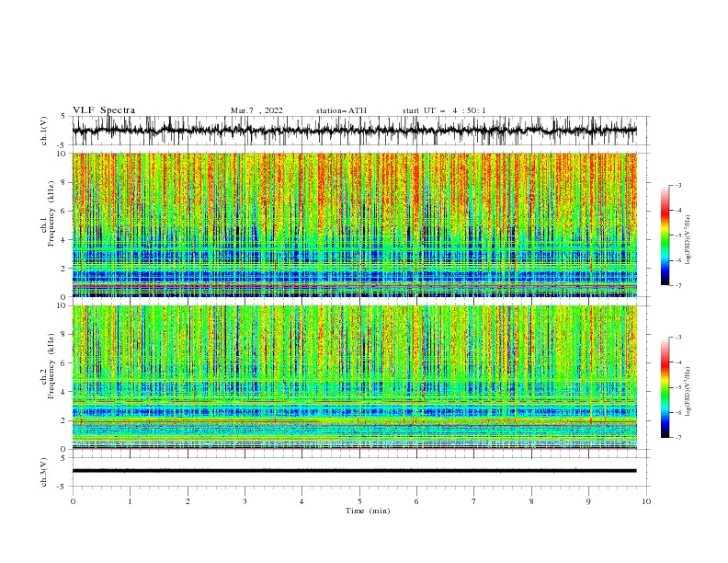The width and height of the screenshot is (728, 563).
Task: Click the time axis tick label 0
Action: tap(73, 501)
